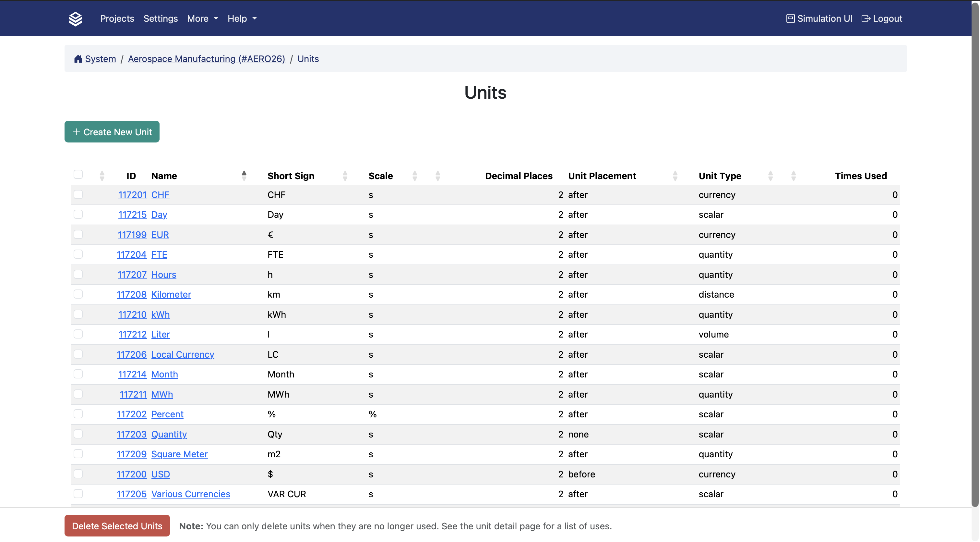980x542 pixels.
Task: Click the stacked layers app logo
Action: click(75, 18)
